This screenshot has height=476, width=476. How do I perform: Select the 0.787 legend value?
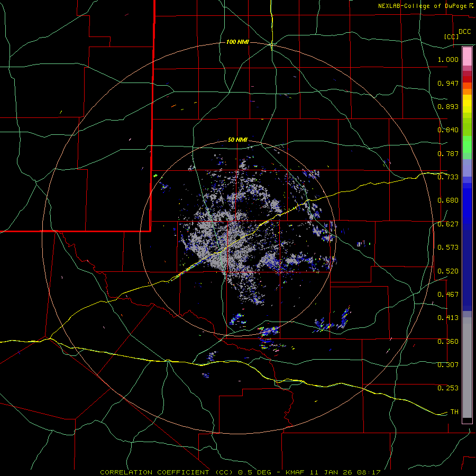pyautogui.click(x=448, y=153)
